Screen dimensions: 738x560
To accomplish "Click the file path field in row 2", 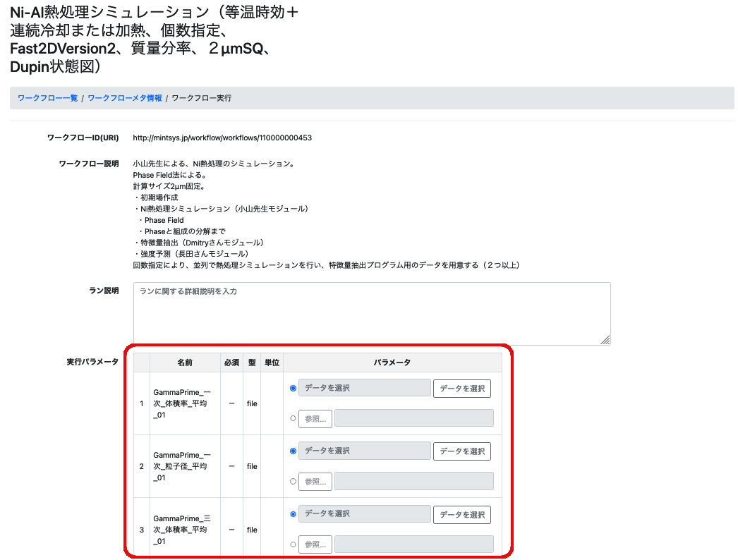I will pyautogui.click(x=414, y=481).
